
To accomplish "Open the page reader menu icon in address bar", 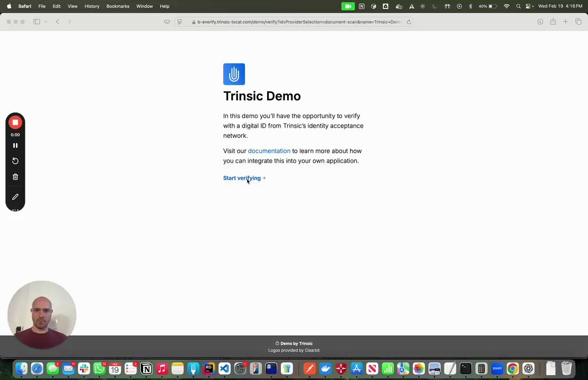I will click(179, 22).
